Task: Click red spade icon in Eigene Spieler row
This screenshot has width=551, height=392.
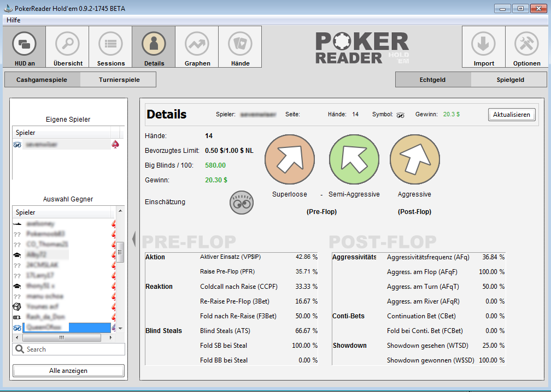Action: [x=115, y=144]
